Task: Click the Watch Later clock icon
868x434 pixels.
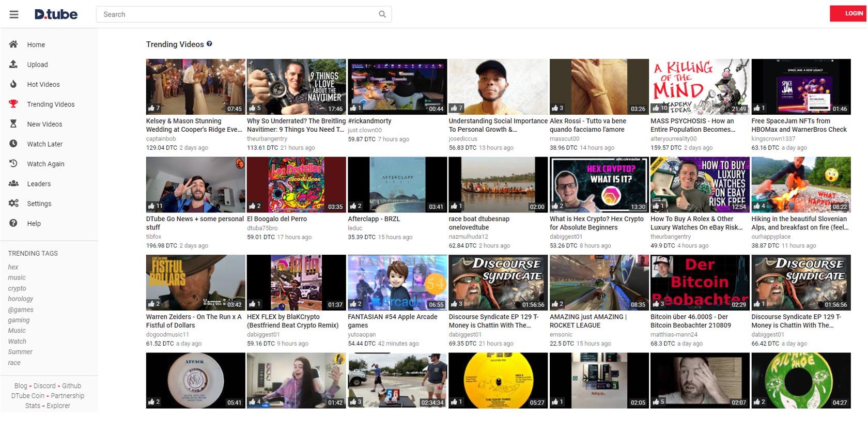Action: (x=13, y=144)
